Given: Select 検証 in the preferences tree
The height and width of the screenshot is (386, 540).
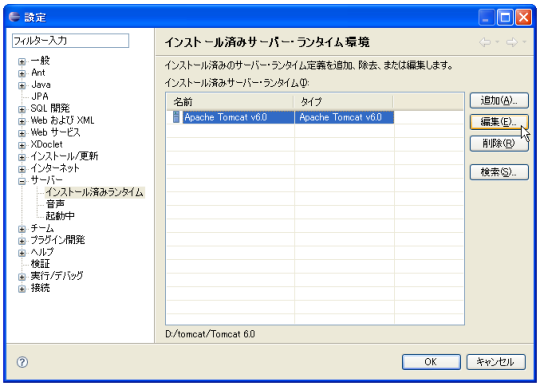Looking at the screenshot, I should tap(40, 264).
